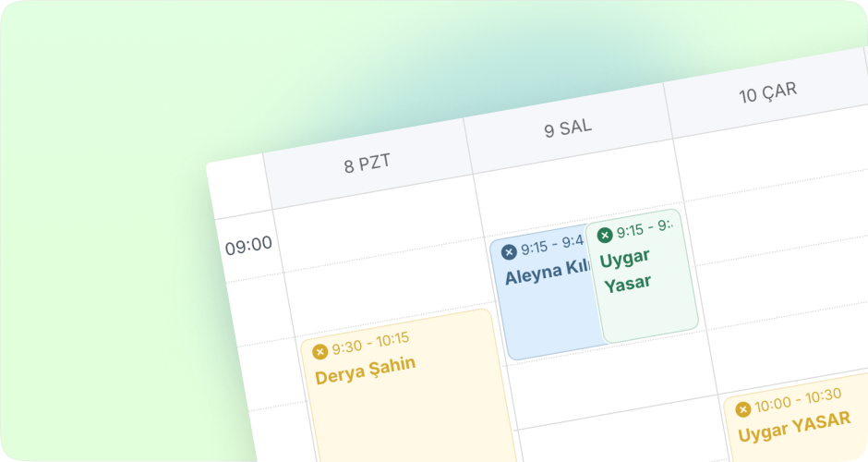
Task: Click the X icon on Derya Şahin appointment
Action: tap(320, 352)
